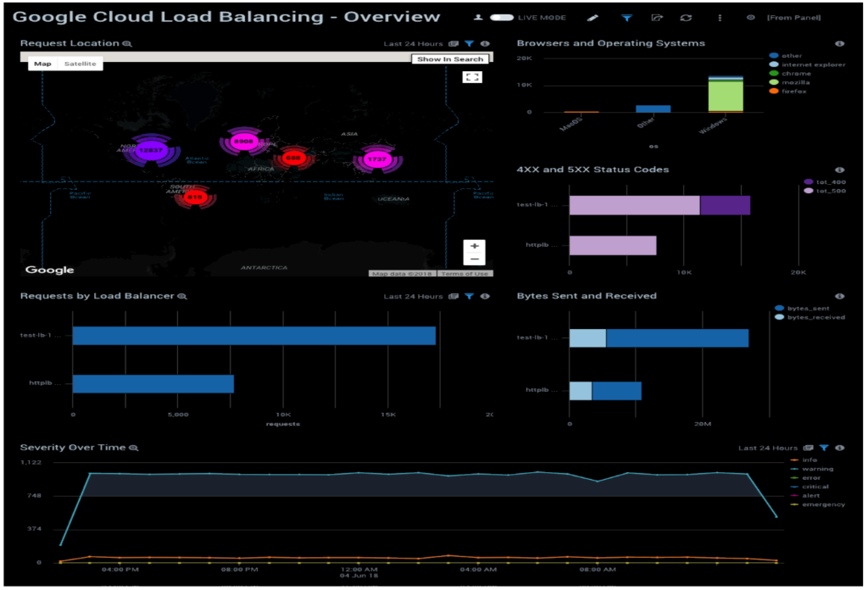Click the 12837 cluster marker on North America

pos(151,150)
